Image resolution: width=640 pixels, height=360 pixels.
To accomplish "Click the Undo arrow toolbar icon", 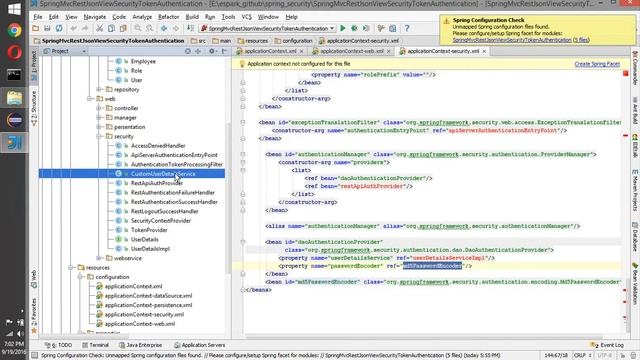I will tap(73, 28).
